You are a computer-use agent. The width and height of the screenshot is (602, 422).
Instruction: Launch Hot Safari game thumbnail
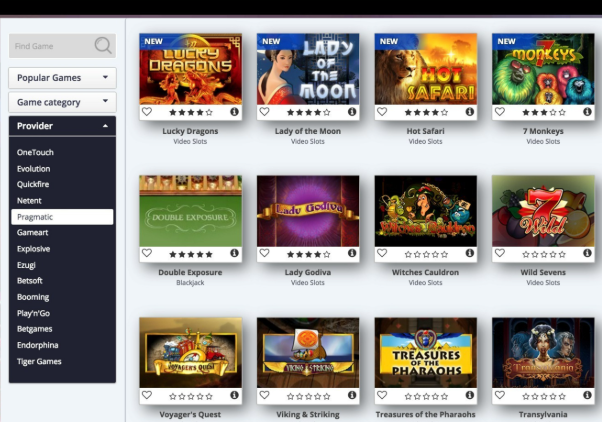pyautogui.click(x=426, y=69)
